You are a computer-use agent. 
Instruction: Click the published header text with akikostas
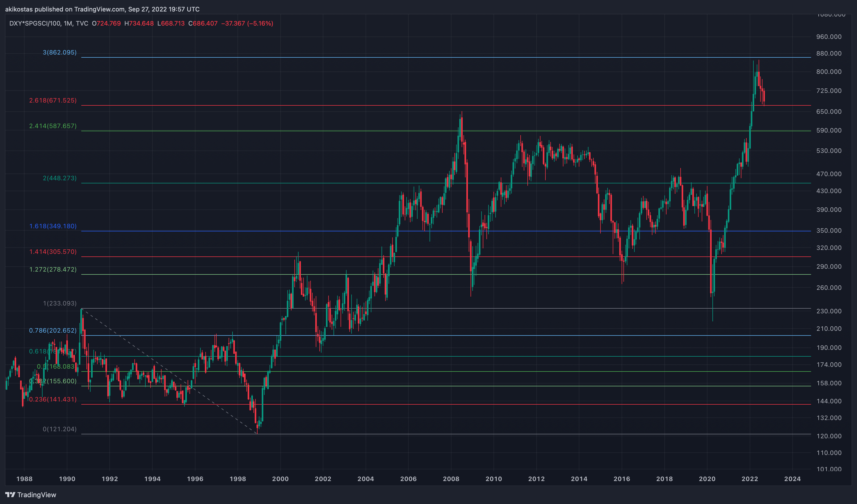[102, 9]
